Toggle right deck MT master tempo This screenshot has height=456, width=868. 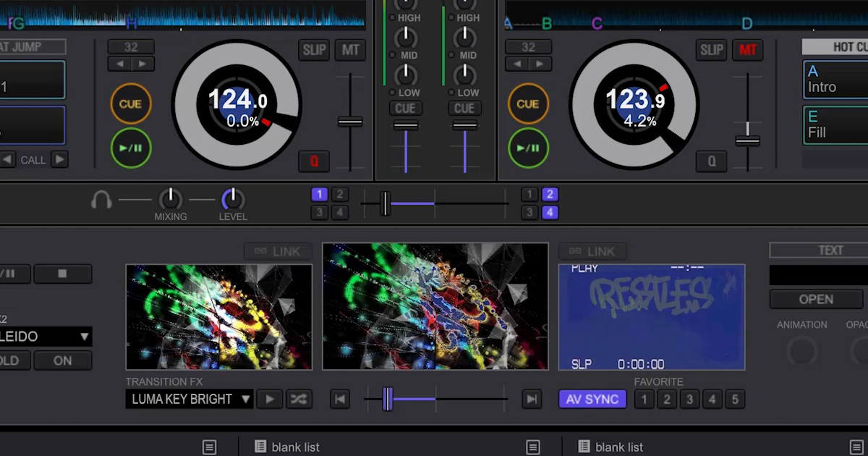click(748, 50)
